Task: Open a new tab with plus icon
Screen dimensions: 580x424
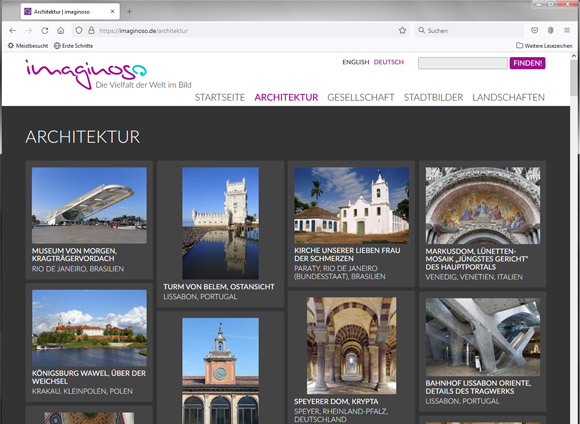Action: 129,11
